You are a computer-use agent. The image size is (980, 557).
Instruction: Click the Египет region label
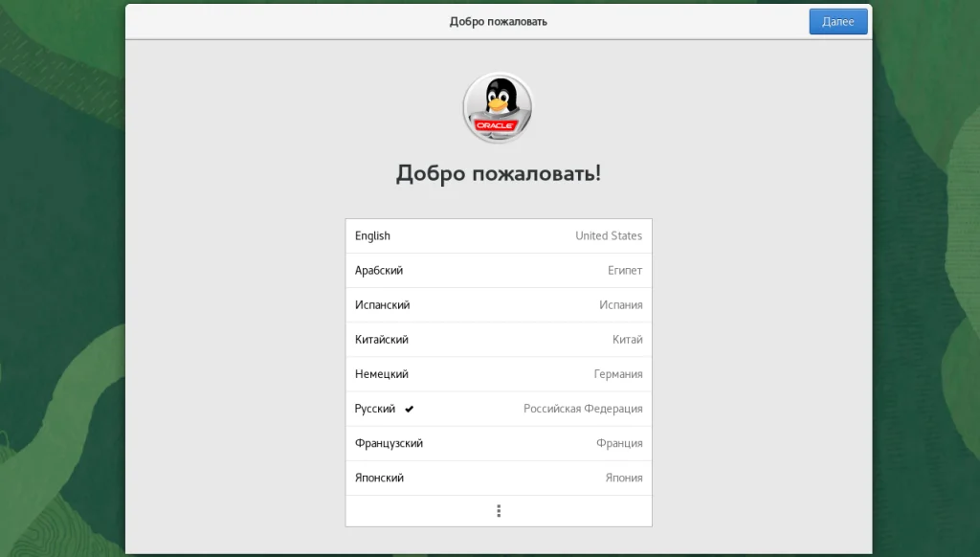624,270
